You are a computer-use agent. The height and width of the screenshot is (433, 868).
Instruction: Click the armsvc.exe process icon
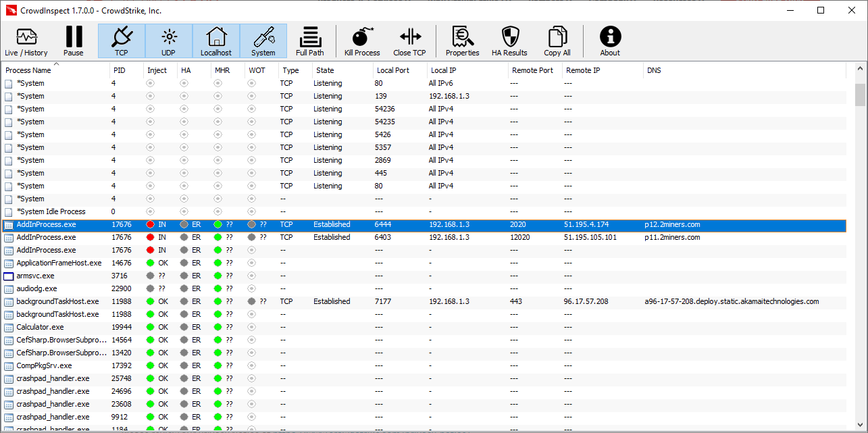[x=9, y=276]
